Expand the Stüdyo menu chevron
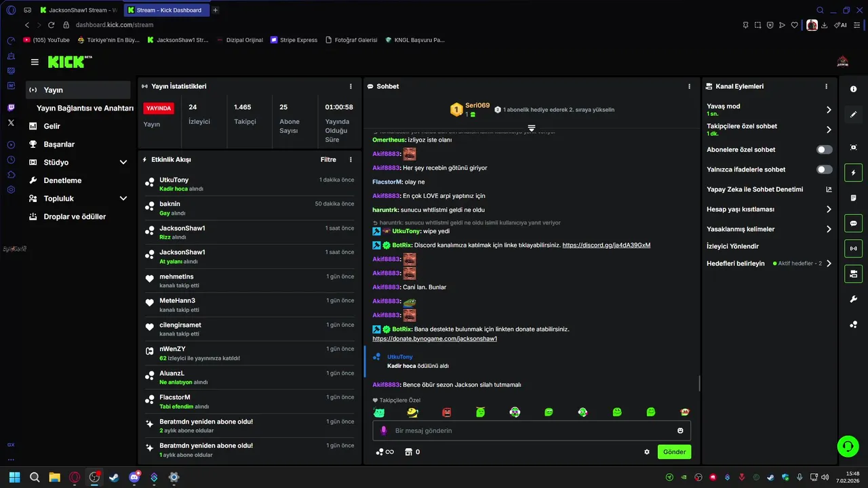 123,163
